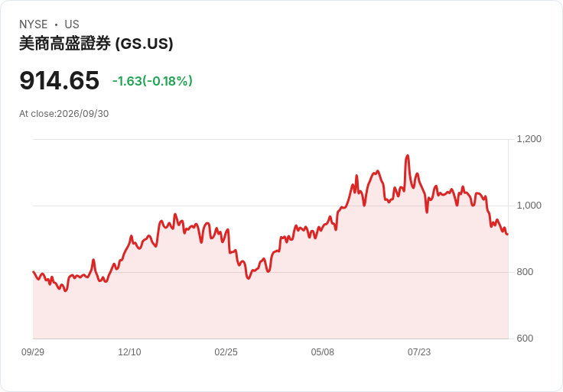Click the stock title 美商高盛證券 (GS.US)

96,44
